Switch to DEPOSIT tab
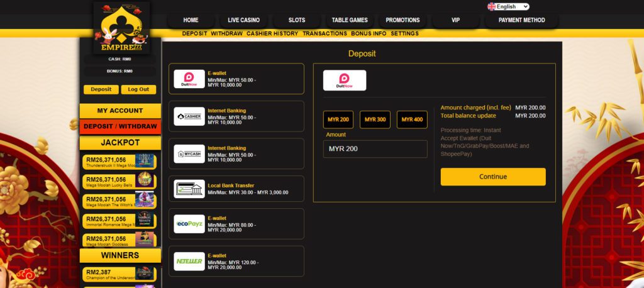Viewport: 644px width, 288px height. tap(195, 34)
